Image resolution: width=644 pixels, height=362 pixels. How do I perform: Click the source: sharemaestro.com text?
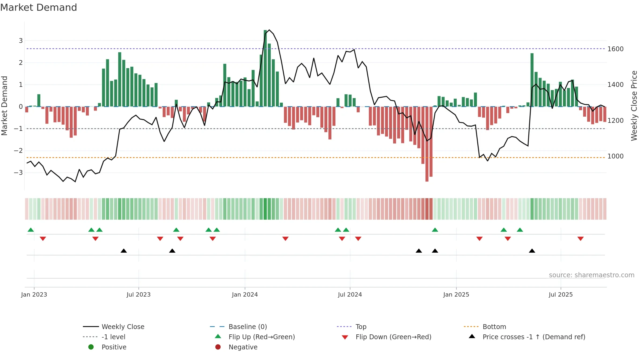(592, 275)
